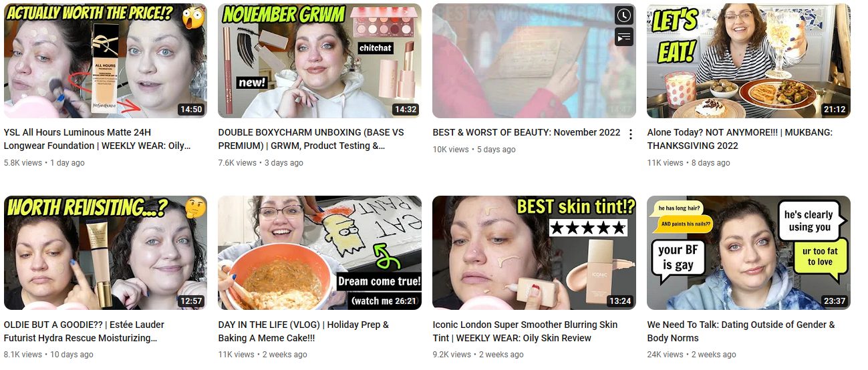Open the meme cake vlog thumbnail
The width and height of the screenshot is (868, 370).
tap(320, 252)
